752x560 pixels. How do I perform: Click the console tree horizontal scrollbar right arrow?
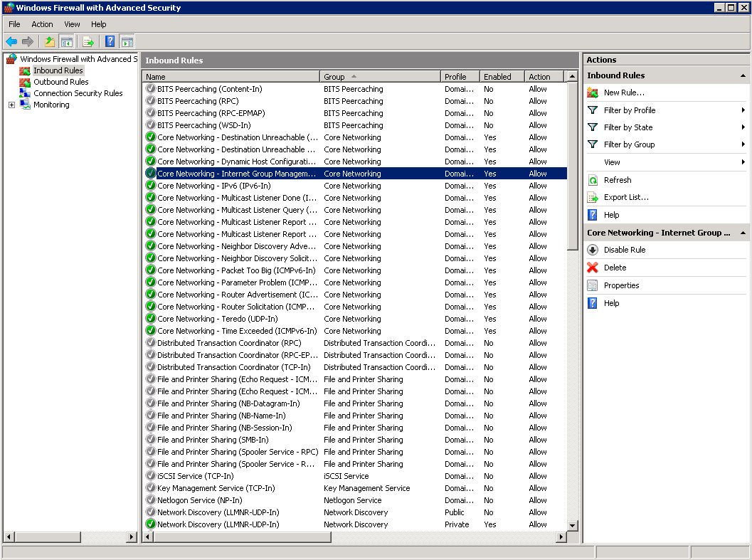point(132,537)
